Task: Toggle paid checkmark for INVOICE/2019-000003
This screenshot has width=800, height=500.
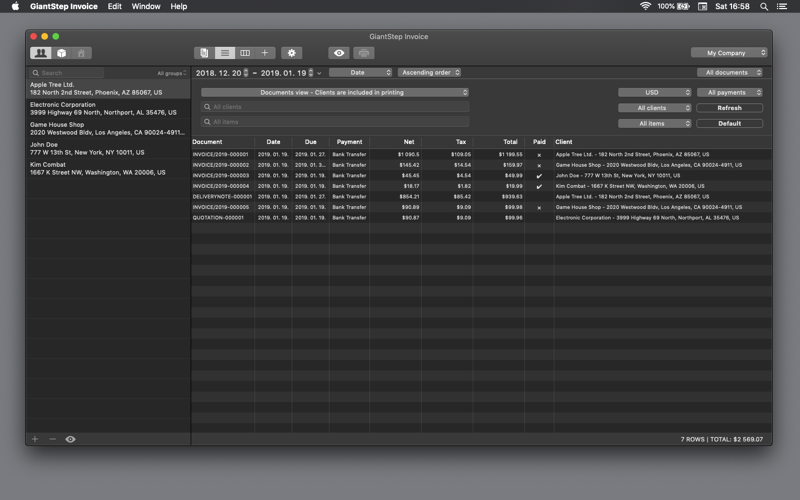Action: (539, 176)
